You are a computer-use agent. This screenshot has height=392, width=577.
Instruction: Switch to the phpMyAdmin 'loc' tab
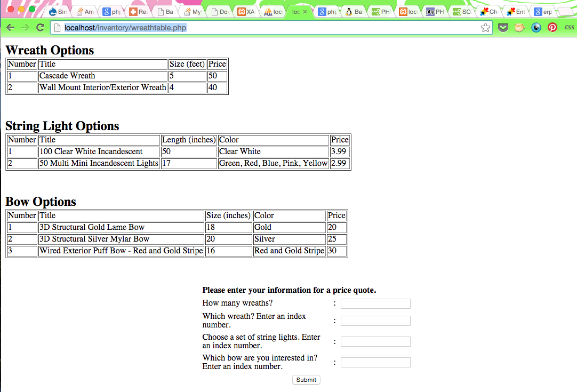pyautogui.click(x=273, y=12)
